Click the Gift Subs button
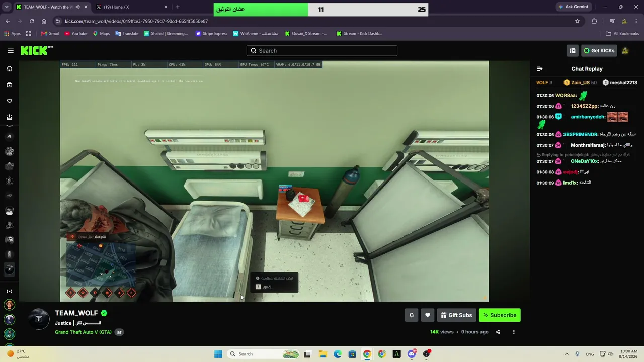The width and height of the screenshot is (644, 362). click(456, 315)
